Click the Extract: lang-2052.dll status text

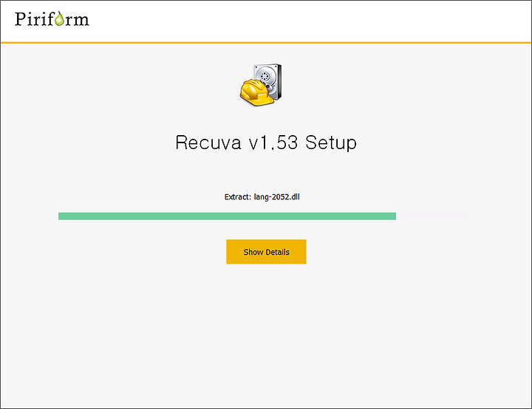pos(262,197)
